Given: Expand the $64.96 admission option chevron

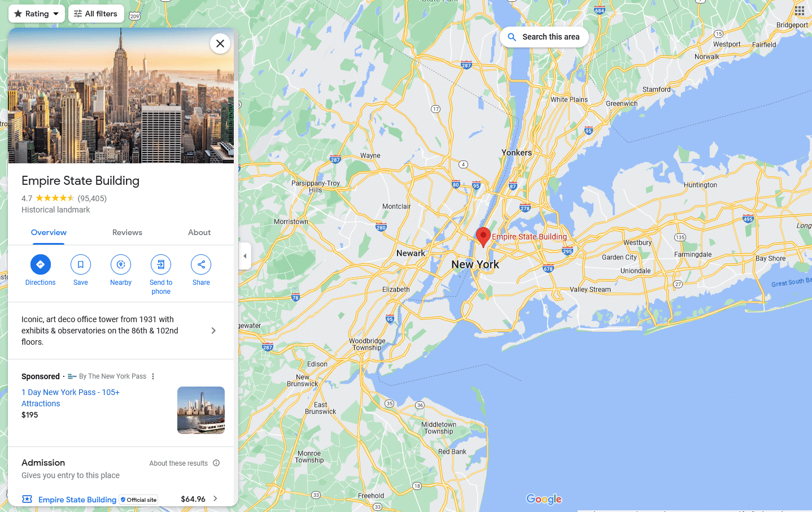Looking at the screenshot, I should point(215,498).
